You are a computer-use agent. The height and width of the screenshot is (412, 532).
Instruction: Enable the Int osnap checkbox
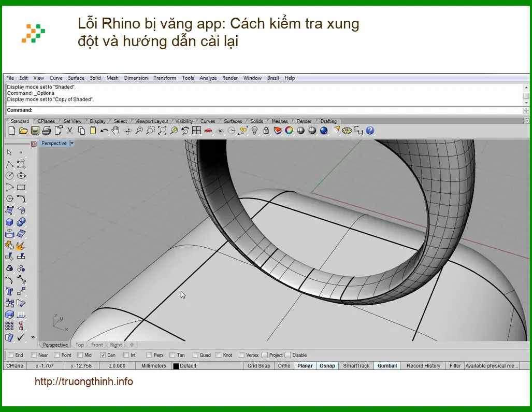tap(126, 355)
